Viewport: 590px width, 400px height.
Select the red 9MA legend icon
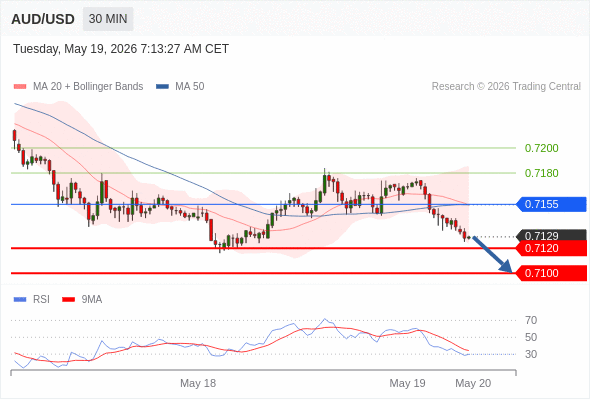click(x=68, y=300)
